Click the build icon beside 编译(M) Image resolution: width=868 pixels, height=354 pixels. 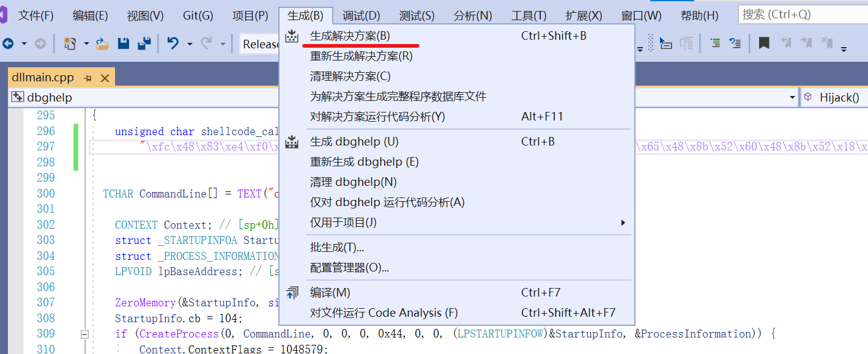292,293
